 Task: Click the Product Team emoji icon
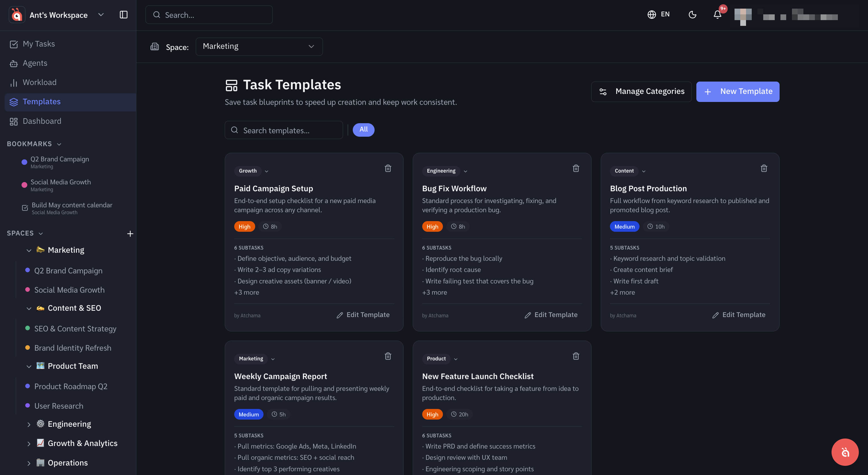coord(40,365)
